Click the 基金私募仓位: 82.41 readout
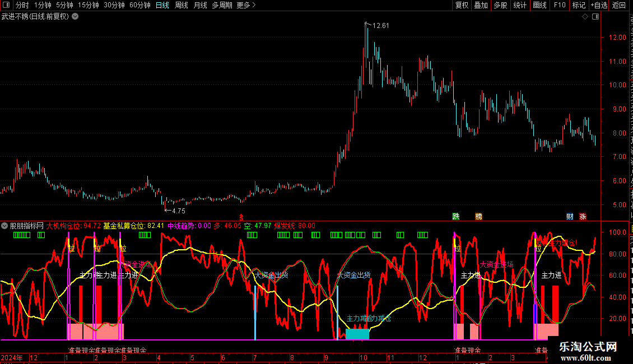Screen dimensions: 633x364 coord(134,226)
